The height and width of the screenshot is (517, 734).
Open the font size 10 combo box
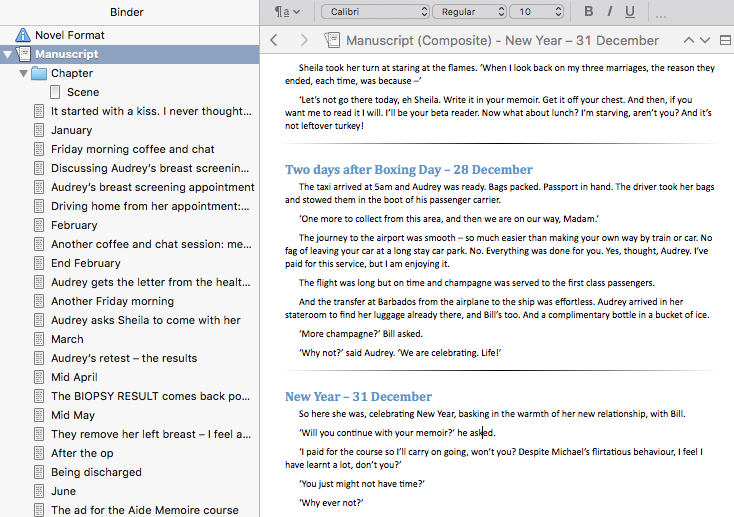536,12
